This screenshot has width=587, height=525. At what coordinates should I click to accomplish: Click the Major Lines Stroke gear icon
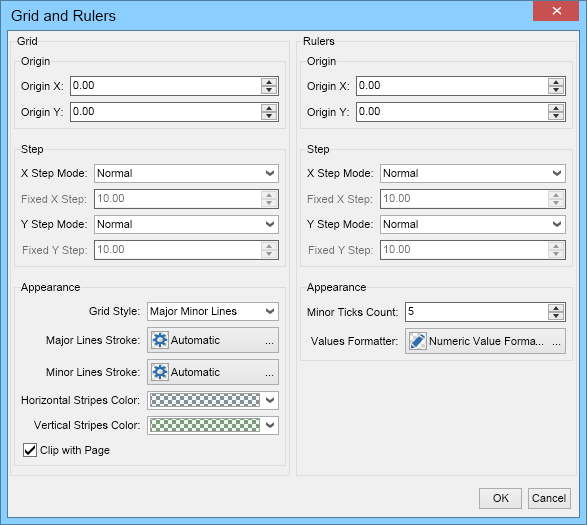click(160, 340)
